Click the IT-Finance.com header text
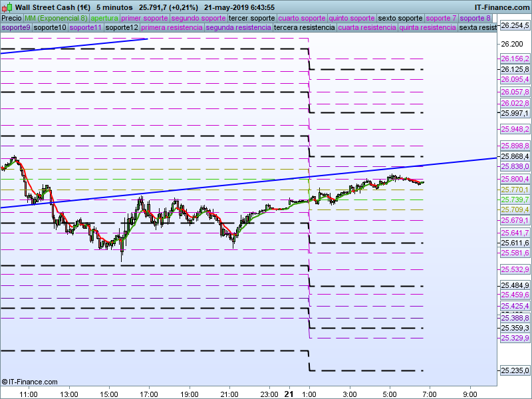 coord(502,7)
